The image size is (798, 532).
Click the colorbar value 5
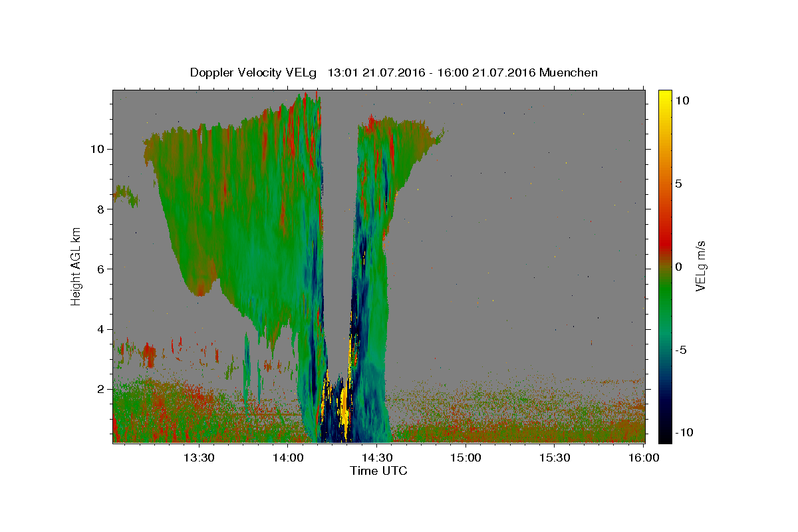[679, 184]
